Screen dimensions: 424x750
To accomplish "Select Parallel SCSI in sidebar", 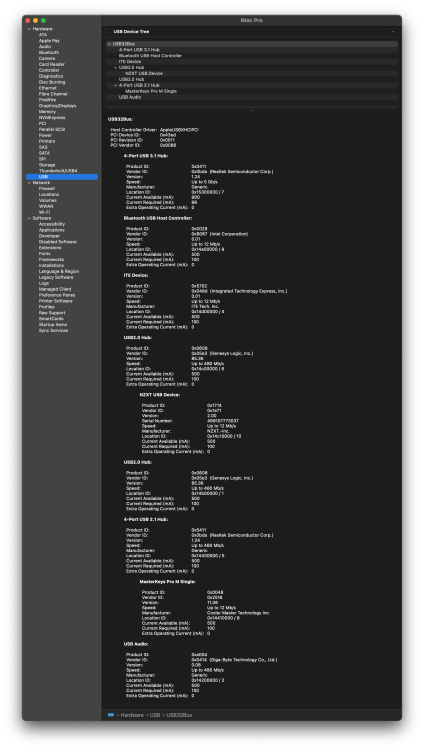I will 52,129.
